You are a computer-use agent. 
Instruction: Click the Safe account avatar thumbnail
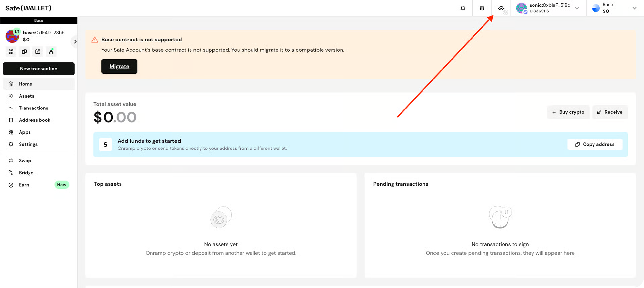point(12,37)
